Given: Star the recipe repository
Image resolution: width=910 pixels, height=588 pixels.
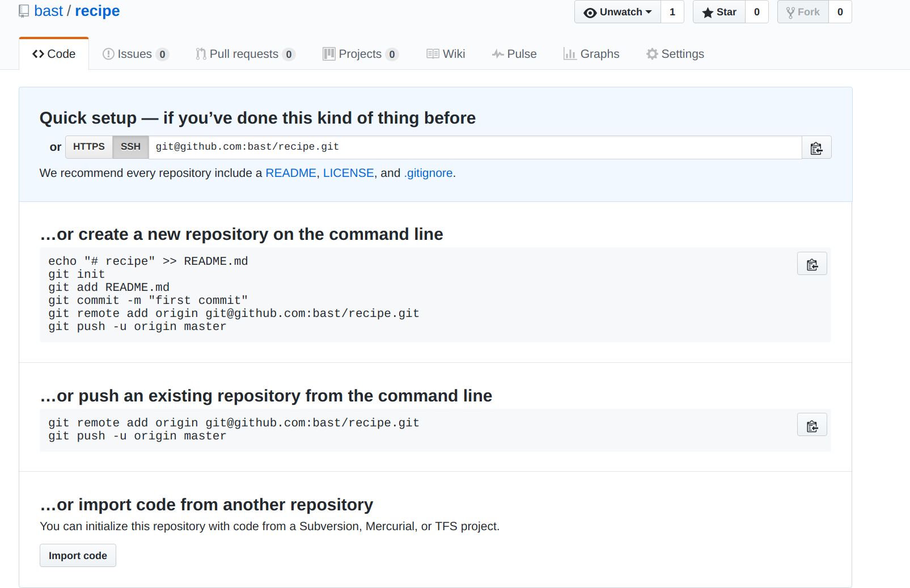Looking at the screenshot, I should (719, 12).
